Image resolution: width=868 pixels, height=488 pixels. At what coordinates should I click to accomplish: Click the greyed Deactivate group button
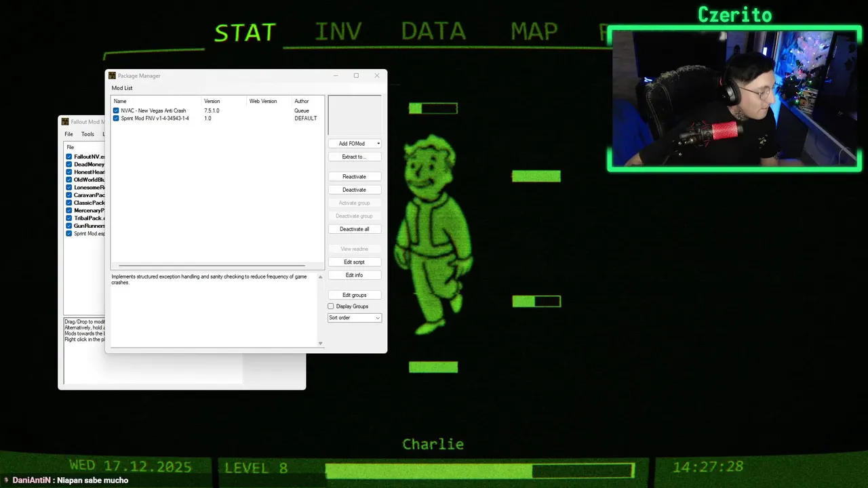point(354,216)
